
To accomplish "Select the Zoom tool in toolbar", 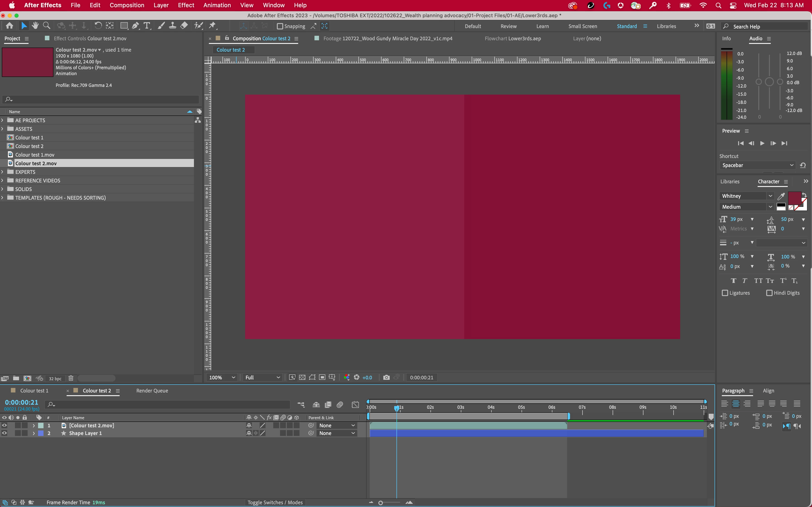I will (47, 26).
